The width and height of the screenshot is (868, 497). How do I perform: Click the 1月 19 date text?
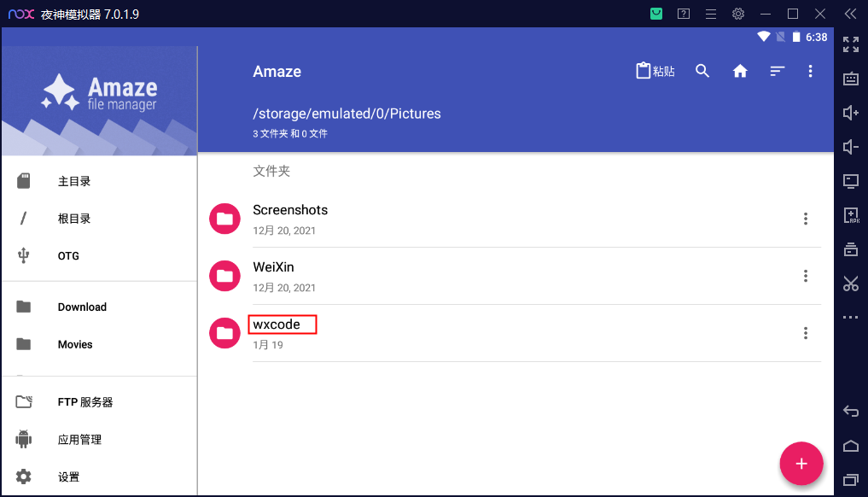click(268, 345)
